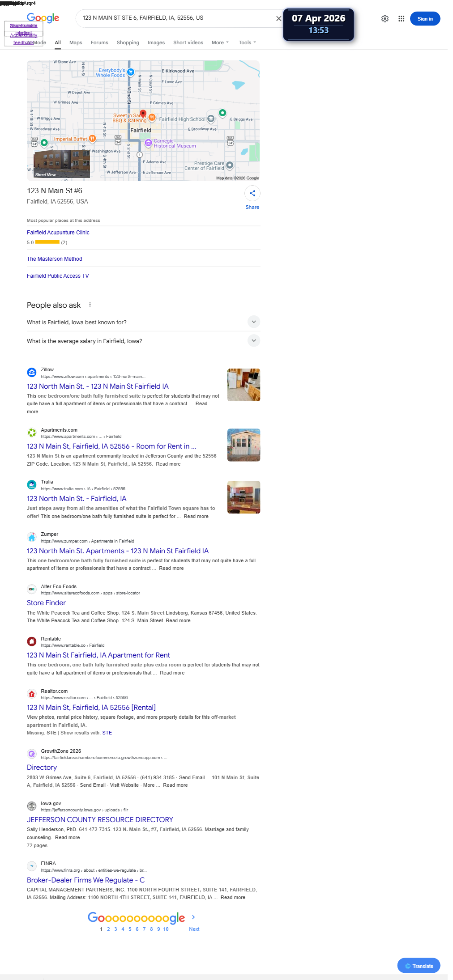The width and height of the screenshot is (453, 980).
Task: Switch to the Forums tab
Action: [x=99, y=42]
